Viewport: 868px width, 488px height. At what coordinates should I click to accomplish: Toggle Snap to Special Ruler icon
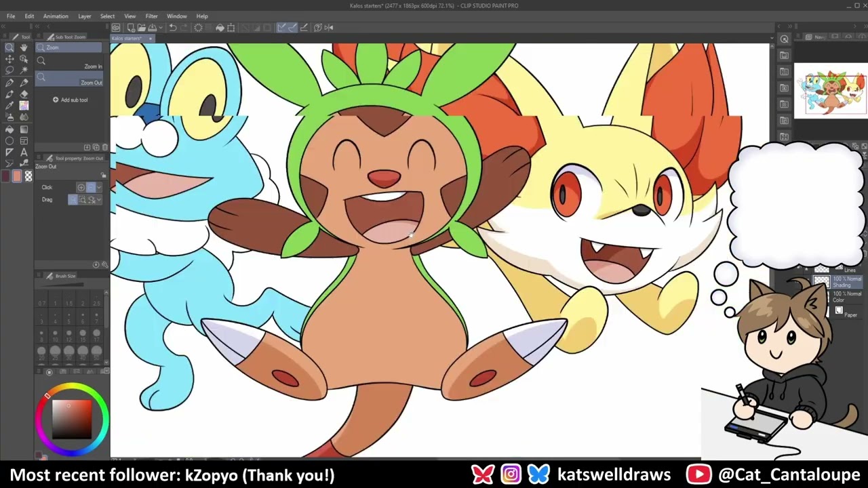[x=293, y=28]
